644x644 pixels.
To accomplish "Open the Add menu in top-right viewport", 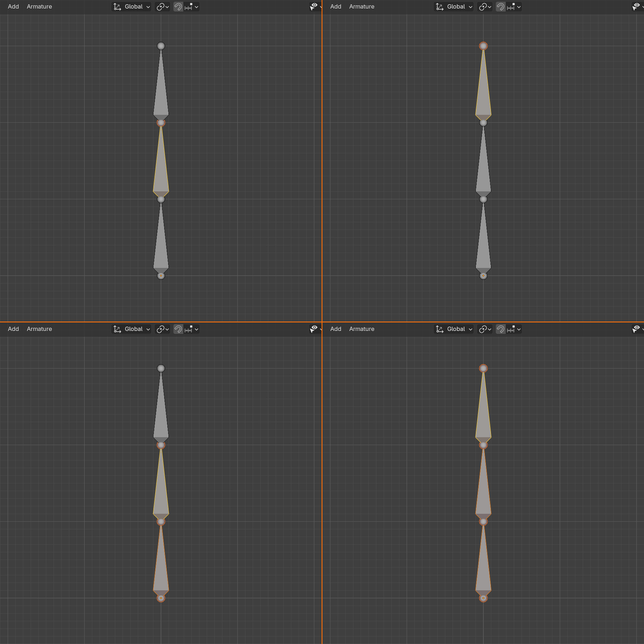I will tap(336, 7).
